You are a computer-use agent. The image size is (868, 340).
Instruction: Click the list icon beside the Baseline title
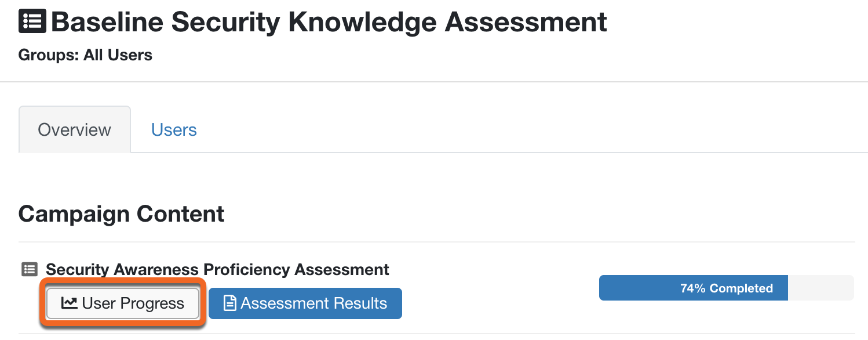pyautogui.click(x=32, y=20)
